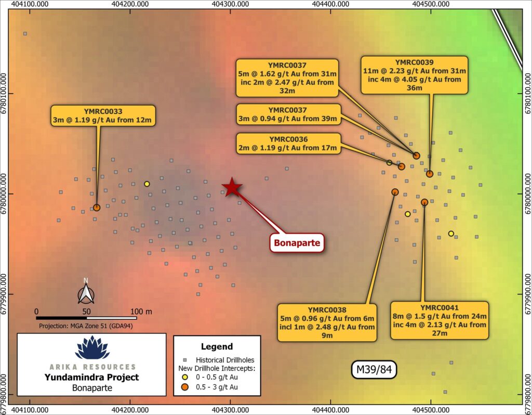Viewport: 532px width, 415px height.
Task: Click the orange drillhole marker under YMRC0033
Action: pos(96,207)
